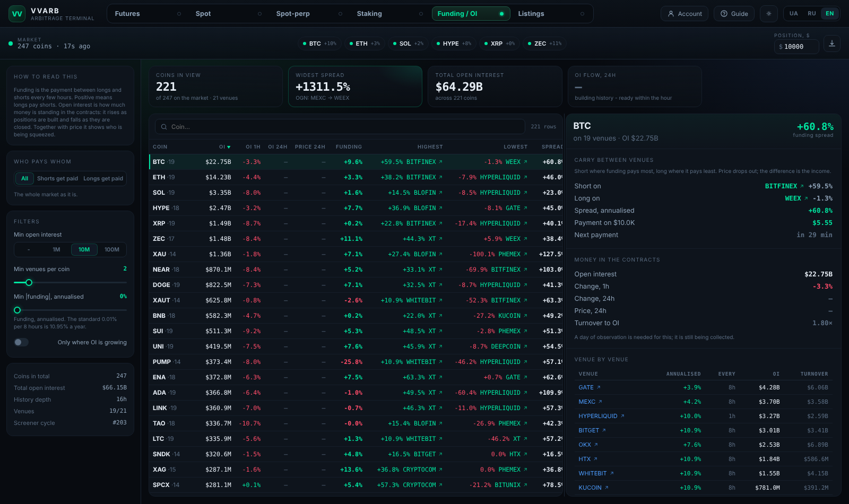
Task: Click the search magnifier icon
Action: pyautogui.click(x=164, y=127)
